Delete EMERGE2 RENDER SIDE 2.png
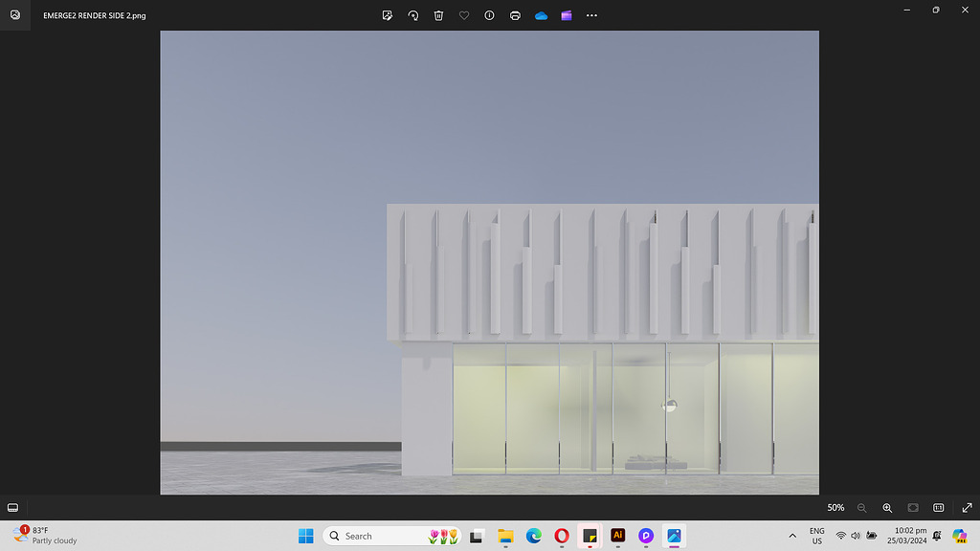This screenshot has width=980, height=551. [x=438, y=15]
